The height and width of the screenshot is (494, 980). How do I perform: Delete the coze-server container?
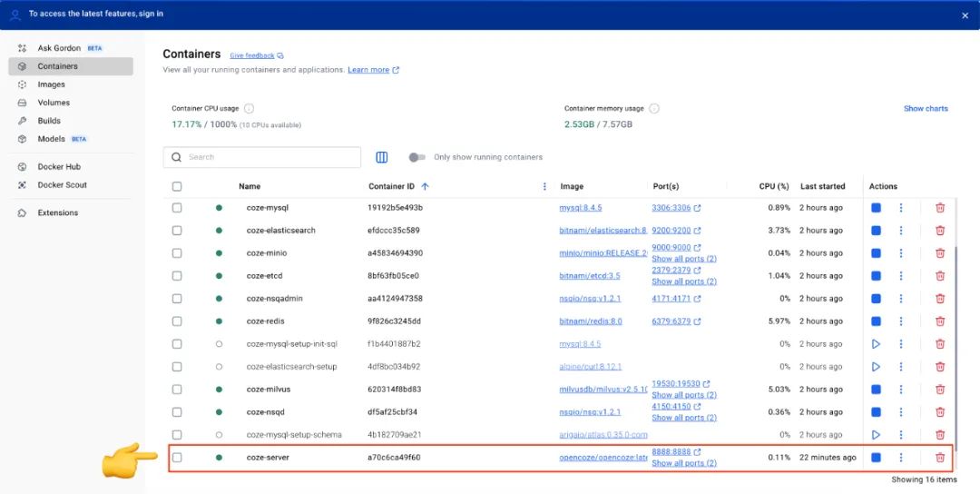tap(939, 458)
